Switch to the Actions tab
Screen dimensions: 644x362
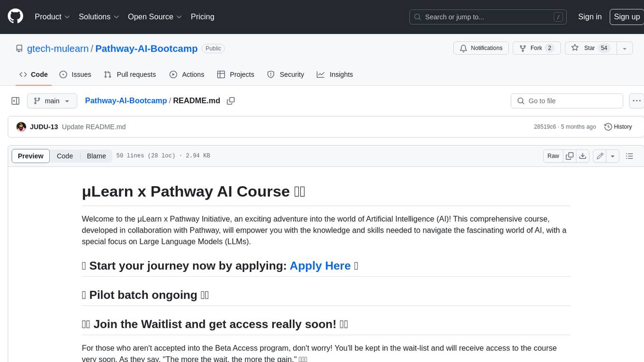point(187,74)
